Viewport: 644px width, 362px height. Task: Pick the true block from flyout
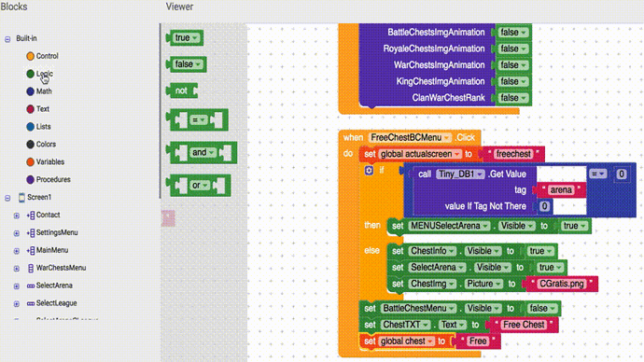[x=185, y=37]
